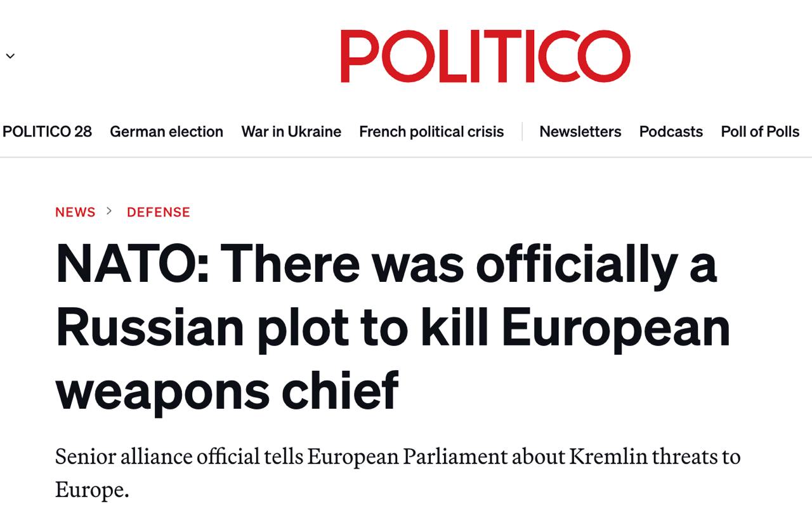Go to German election coverage
The image size is (812, 513).
tap(166, 131)
